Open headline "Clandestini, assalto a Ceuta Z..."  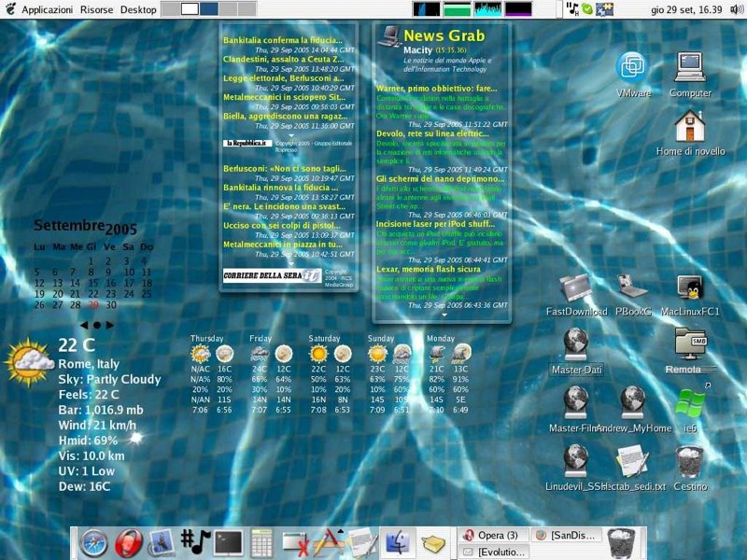click(284, 60)
